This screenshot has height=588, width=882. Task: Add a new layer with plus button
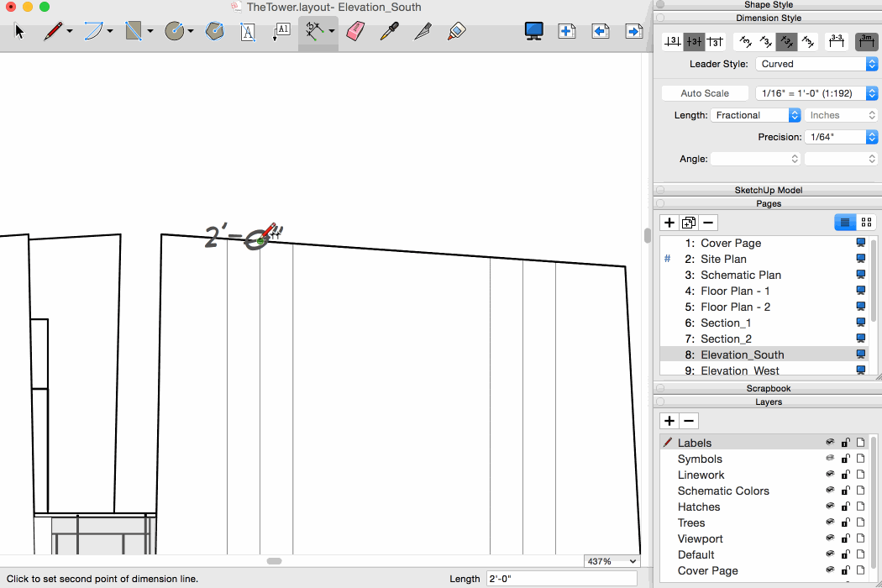[669, 421]
